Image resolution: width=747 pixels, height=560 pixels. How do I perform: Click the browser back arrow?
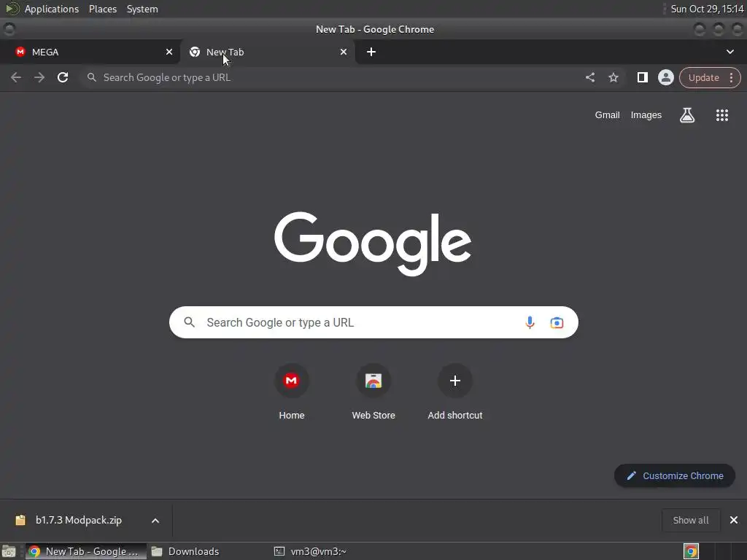pos(16,77)
